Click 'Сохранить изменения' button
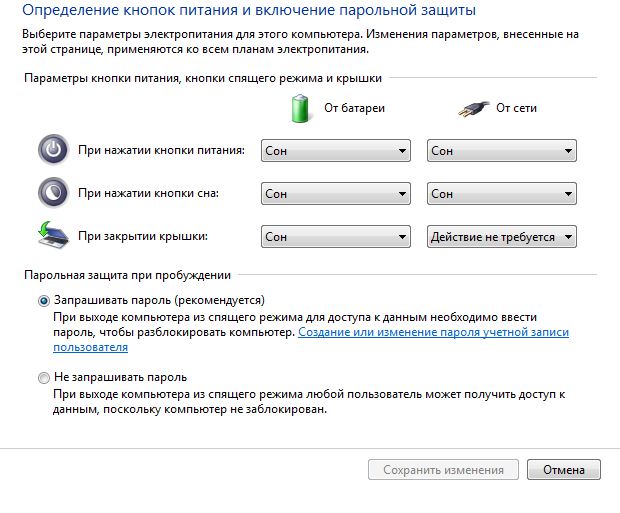The width and height of the screenshot is (620, 513). point(444,470)
